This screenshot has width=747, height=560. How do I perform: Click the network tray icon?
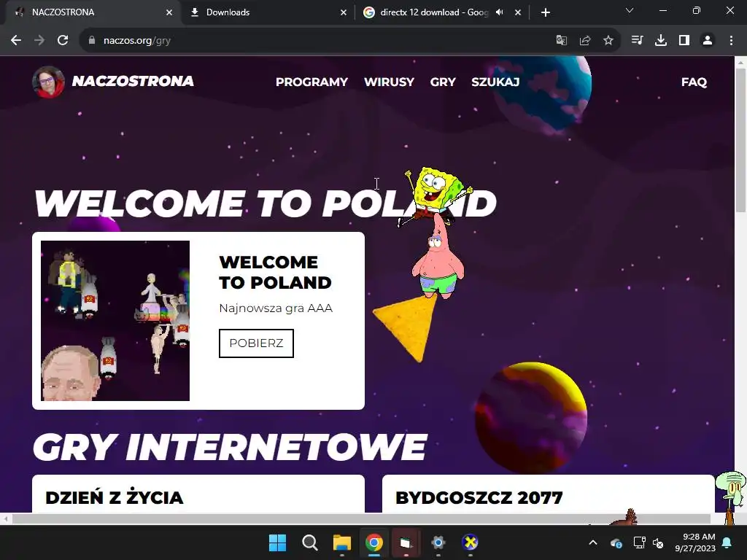click(x=639, y=542)
